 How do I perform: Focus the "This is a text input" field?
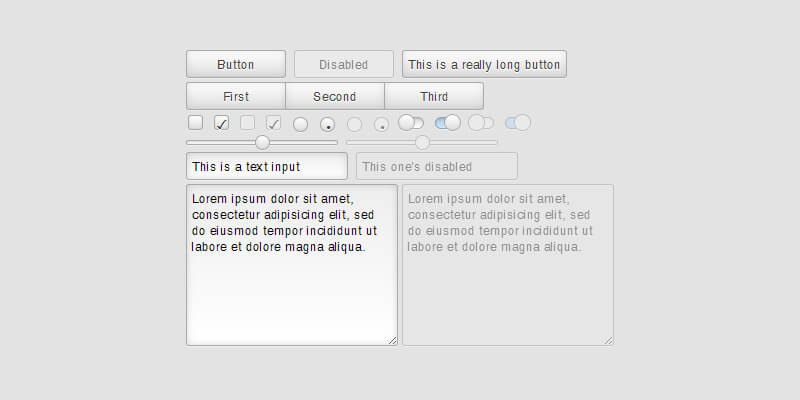(x=266, y=166)
